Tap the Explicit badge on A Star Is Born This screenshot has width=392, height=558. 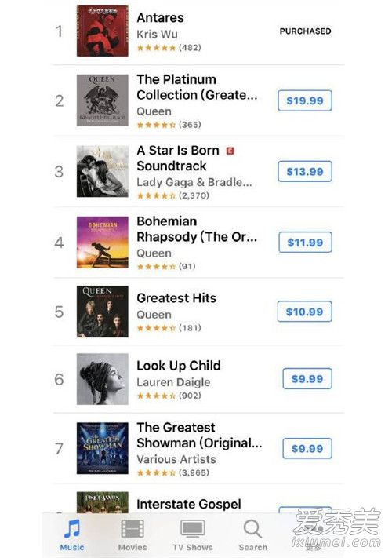point(230,151)
